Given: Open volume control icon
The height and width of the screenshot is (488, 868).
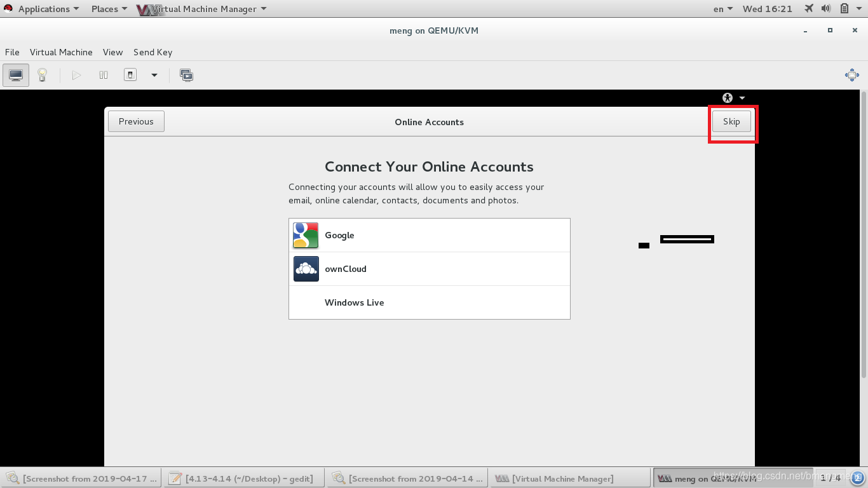Looking at the screenshot, I should pyautogui.click(x=826, y=9).
